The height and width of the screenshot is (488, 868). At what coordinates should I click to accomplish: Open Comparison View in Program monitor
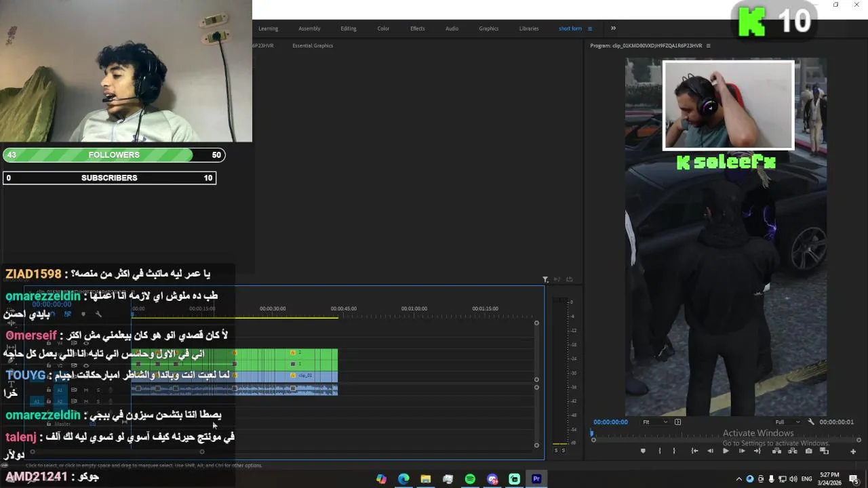pyautogui.click(x=824, y=451)
